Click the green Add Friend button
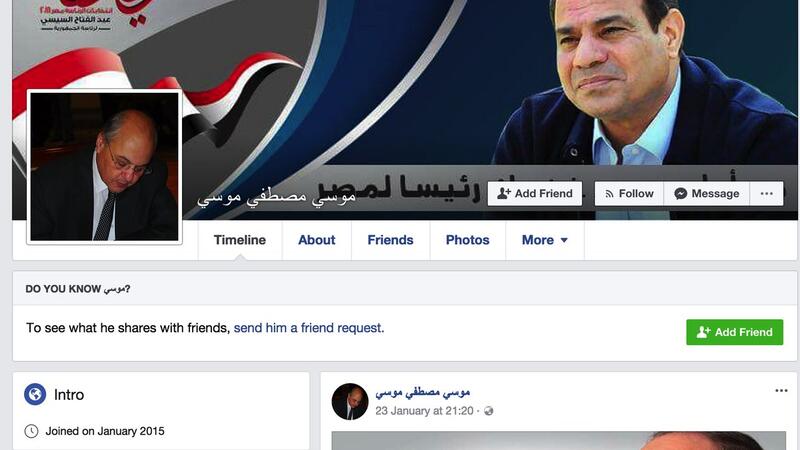Viewport: 800px width, 450px height. 735,332
